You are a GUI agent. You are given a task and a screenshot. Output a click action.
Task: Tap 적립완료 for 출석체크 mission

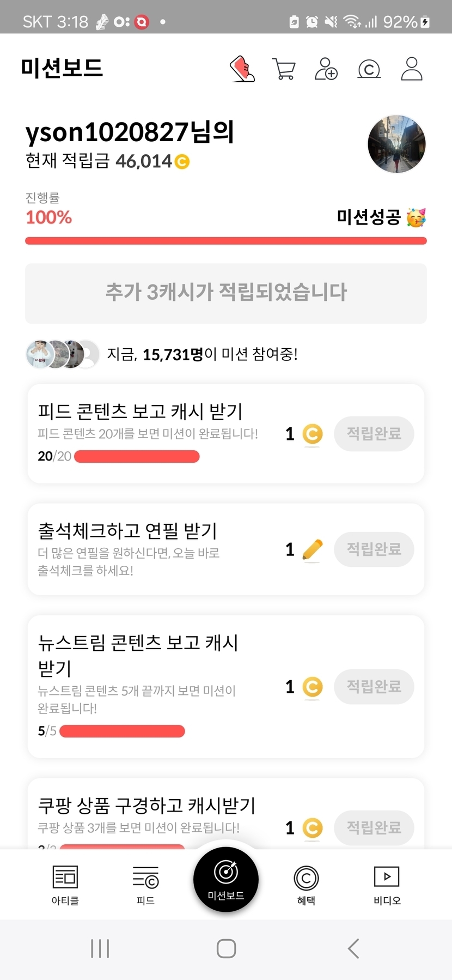tap(374, 549)
